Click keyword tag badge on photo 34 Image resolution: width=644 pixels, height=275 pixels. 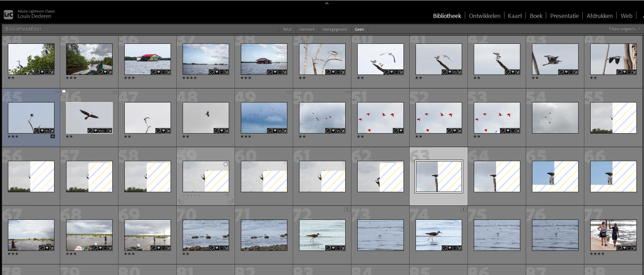37,72
